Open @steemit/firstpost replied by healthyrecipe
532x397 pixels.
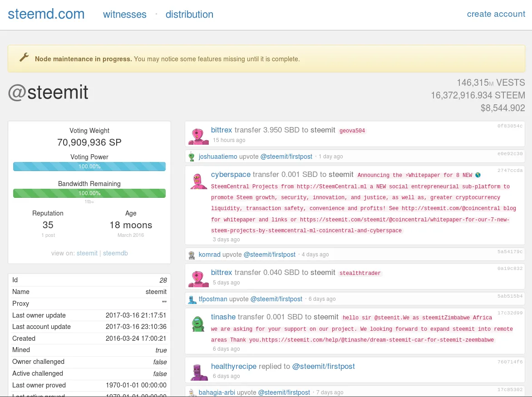pos(323,367)
